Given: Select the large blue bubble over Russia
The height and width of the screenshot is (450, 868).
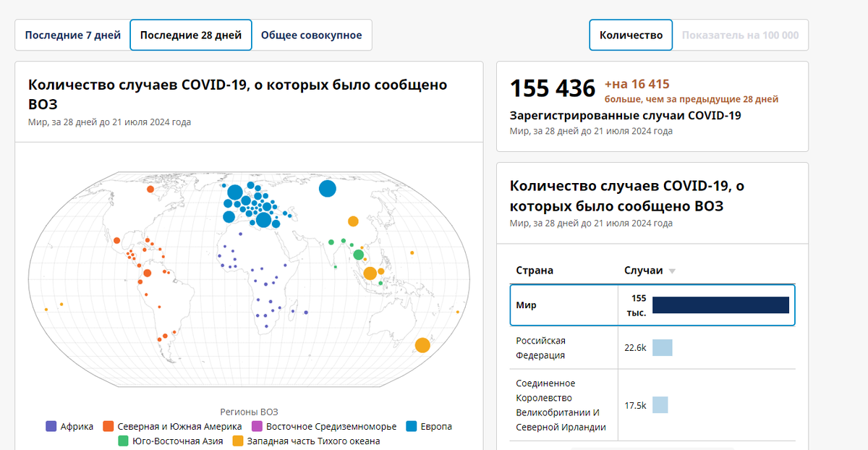Looking at the screenshot, I should pyautogui.click(x=329, y=190).
